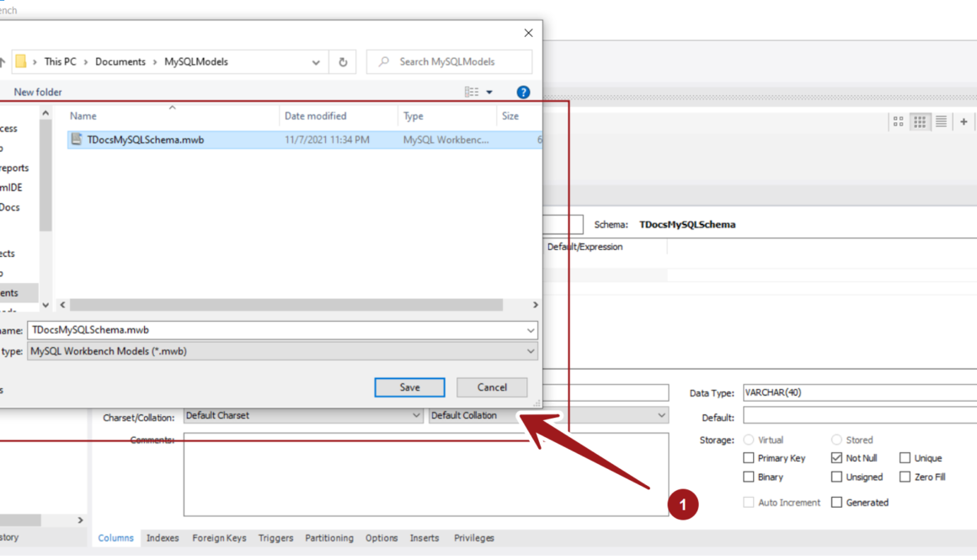Expand the address bar path dropdown

316,61
